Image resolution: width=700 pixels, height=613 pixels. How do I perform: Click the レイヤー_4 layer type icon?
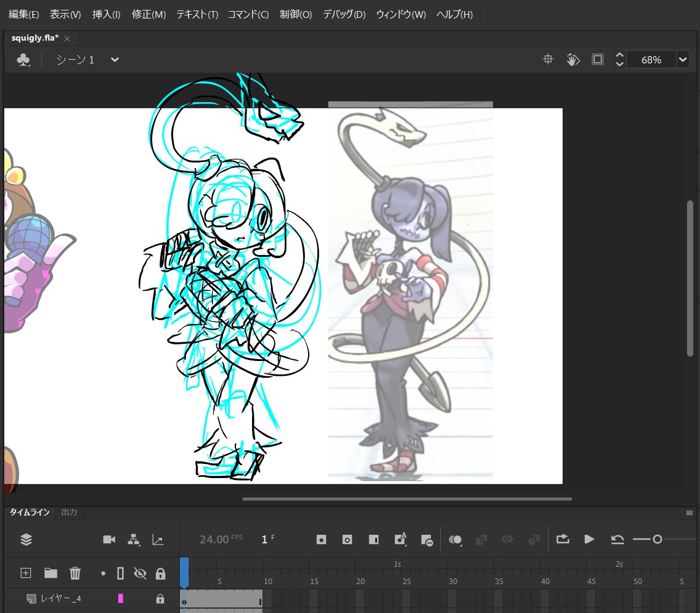pyautogui.click(x=31, y=599)
